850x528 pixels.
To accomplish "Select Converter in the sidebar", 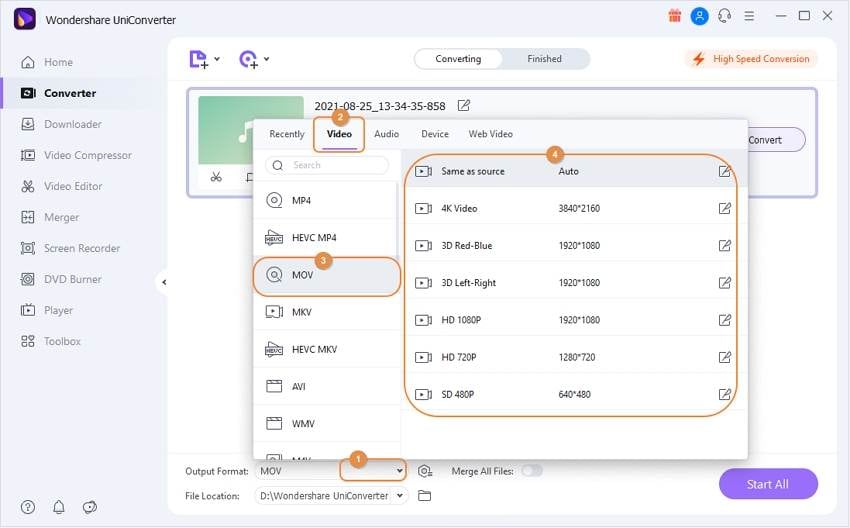I will tap(81, 93).
